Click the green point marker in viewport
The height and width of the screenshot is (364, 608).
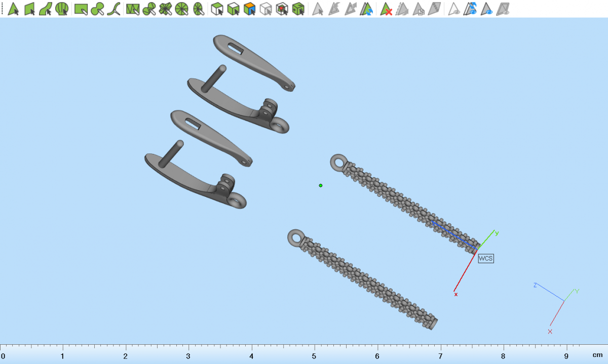click(x=321, y=185)
